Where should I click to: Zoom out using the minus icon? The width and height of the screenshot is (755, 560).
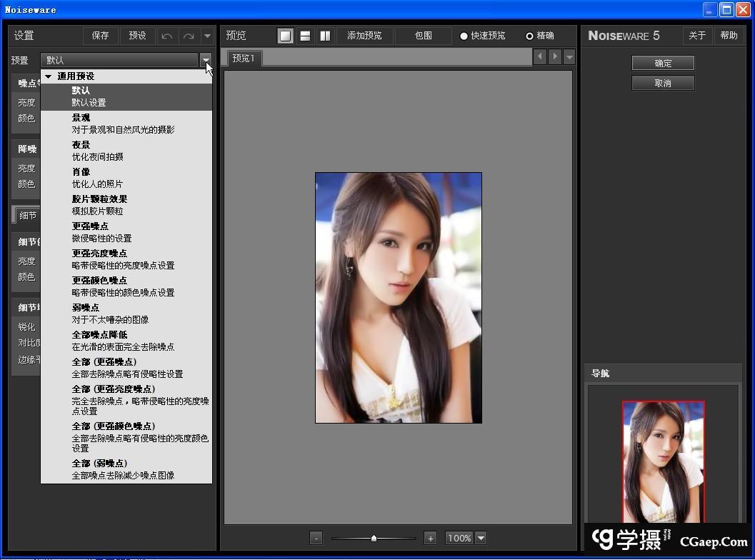click(x=316, y=538)
